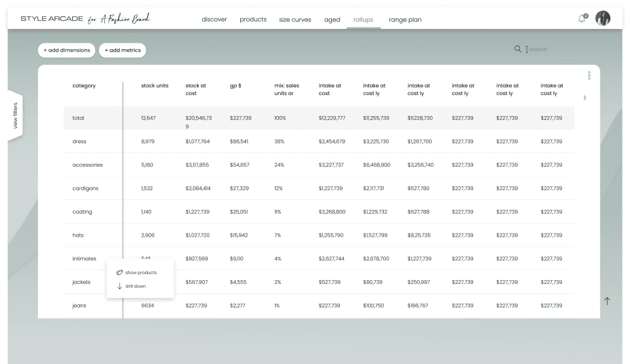Viewport: 630px width, 364px height.
Task: Click the stock at cost column header
Action: click(196, 89)
